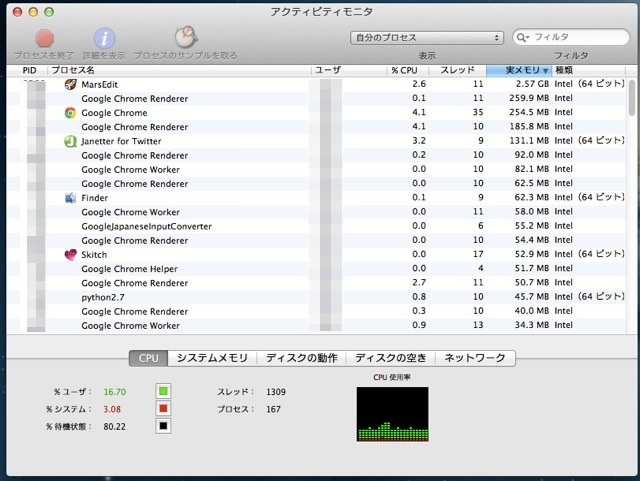
Task: Click the CPU 使用率 usage graph
Action: tap(392, 414)
